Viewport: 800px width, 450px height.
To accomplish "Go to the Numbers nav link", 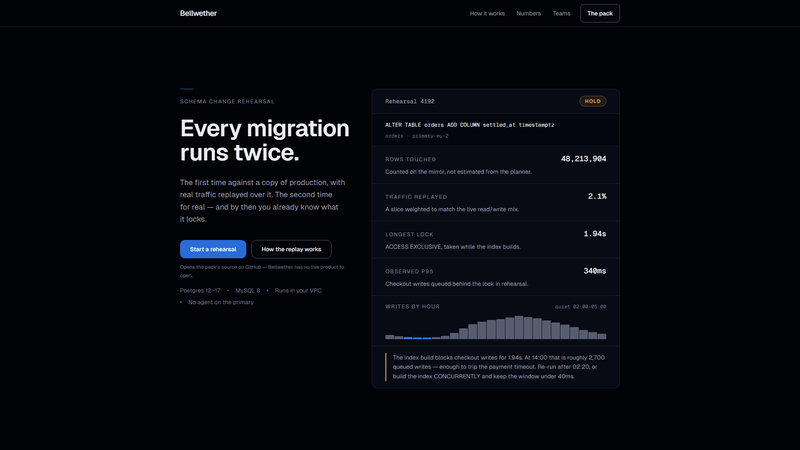I will [528, 14].
